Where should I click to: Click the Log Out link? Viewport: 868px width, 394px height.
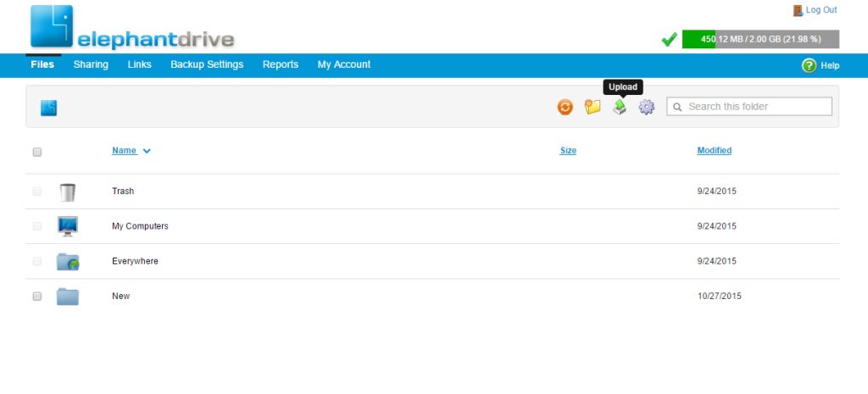[x=821, y=10]
